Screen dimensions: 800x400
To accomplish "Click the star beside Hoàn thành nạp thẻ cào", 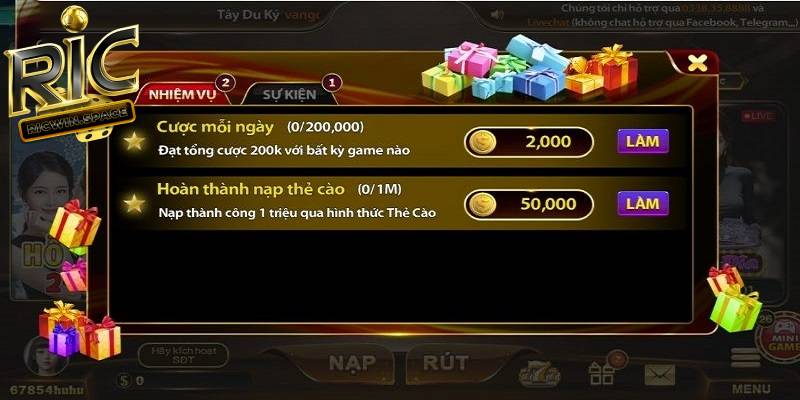I will pyautogui.click(x=134, y=204).
